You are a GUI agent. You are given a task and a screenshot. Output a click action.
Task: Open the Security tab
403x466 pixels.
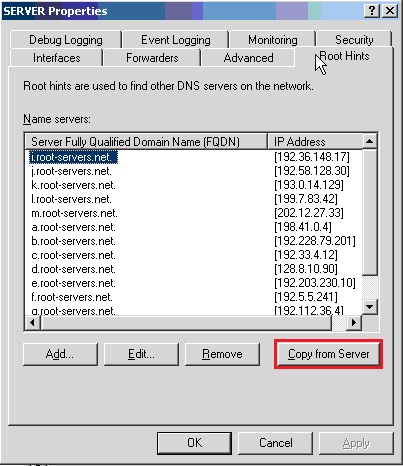[354, 40]
